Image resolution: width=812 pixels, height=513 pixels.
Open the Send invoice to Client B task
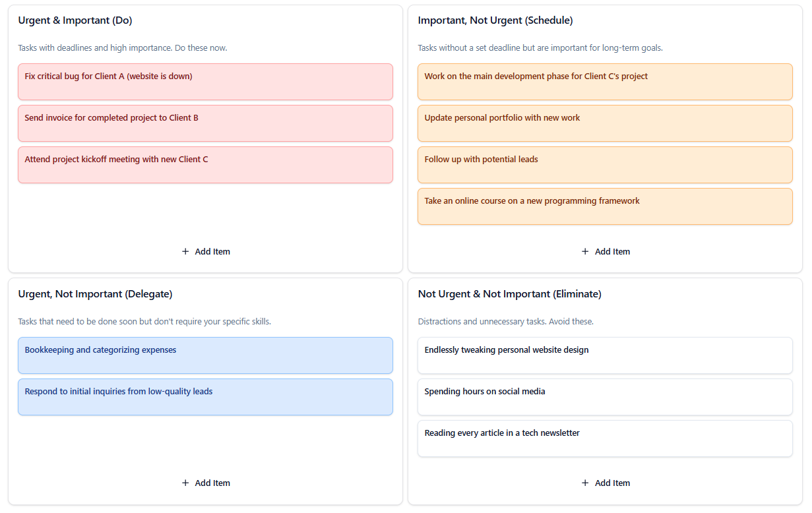tap(205, 123)
